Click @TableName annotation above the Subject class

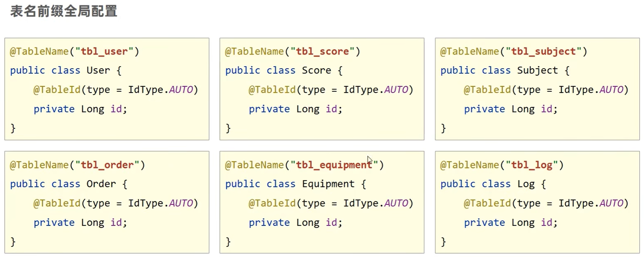coord(470,51)
